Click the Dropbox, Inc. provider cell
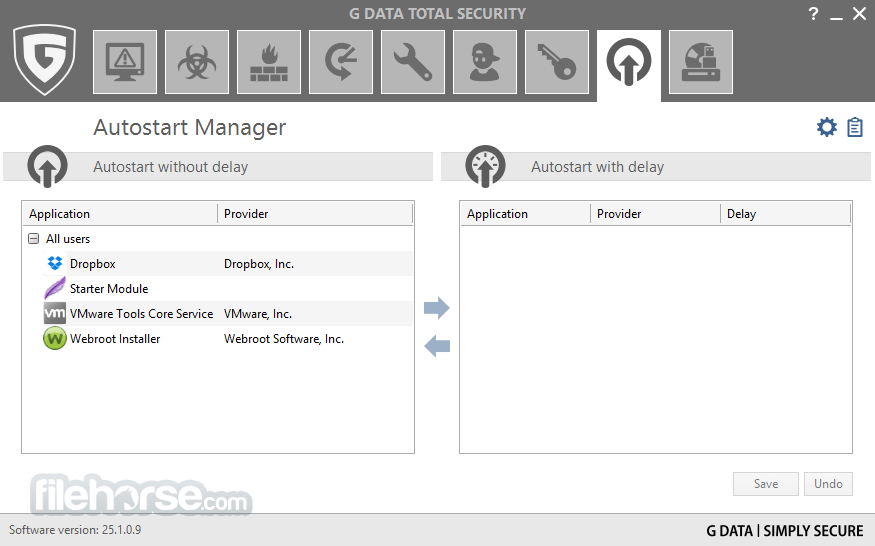 (x=259, y=264)
